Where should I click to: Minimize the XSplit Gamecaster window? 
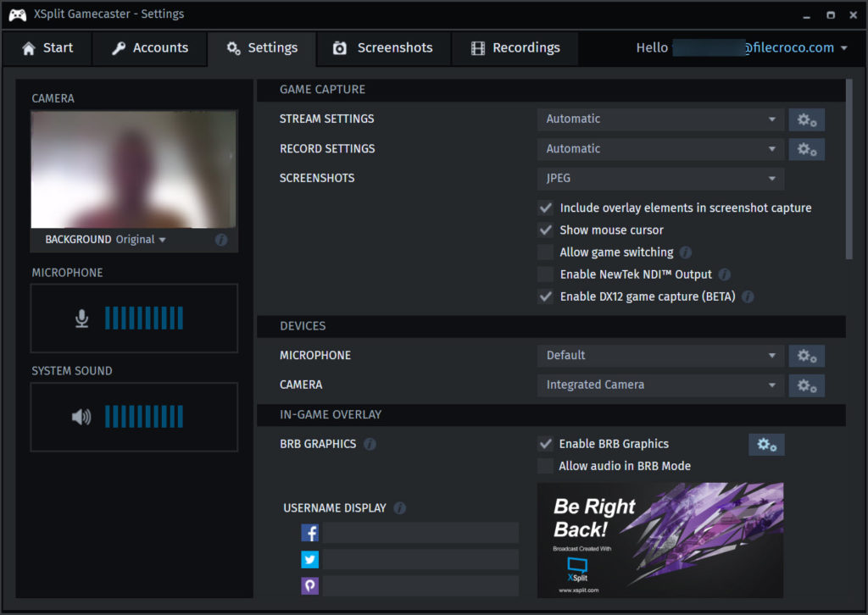pos(807,15)
